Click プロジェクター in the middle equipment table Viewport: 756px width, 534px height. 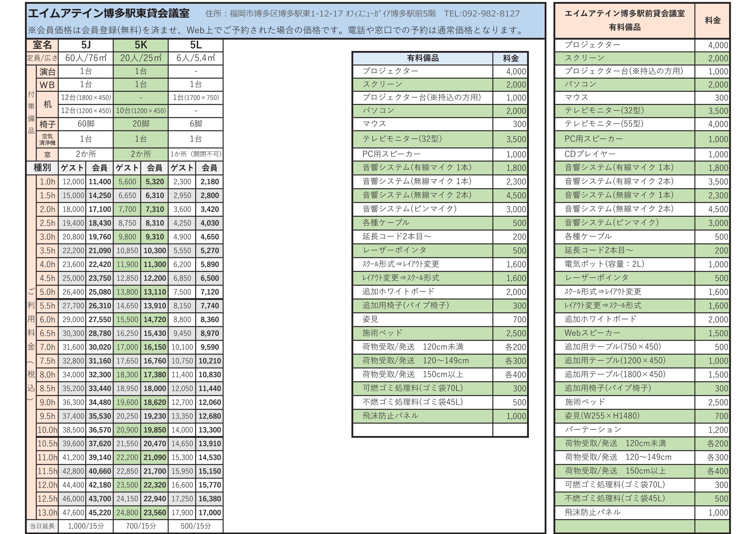[390, 71]
